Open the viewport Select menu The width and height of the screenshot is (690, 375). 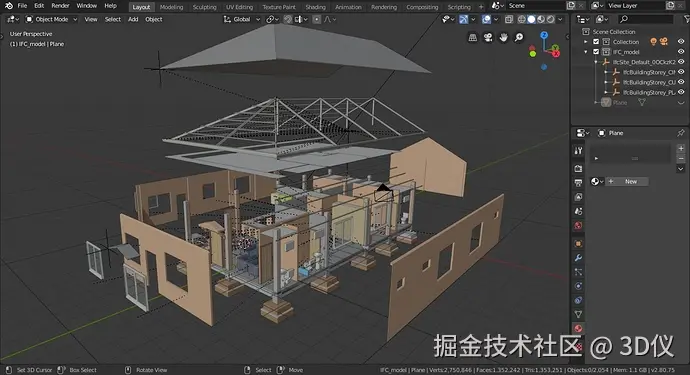113,19
